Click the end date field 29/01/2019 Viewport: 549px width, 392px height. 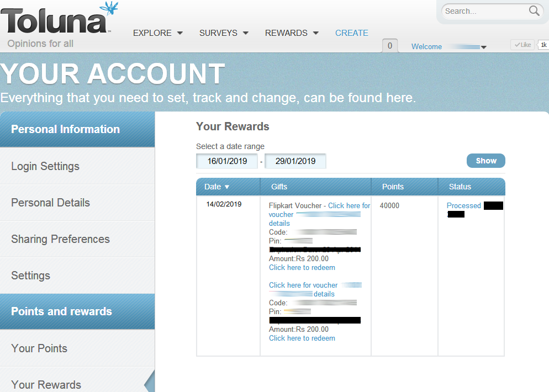(295, 161)
